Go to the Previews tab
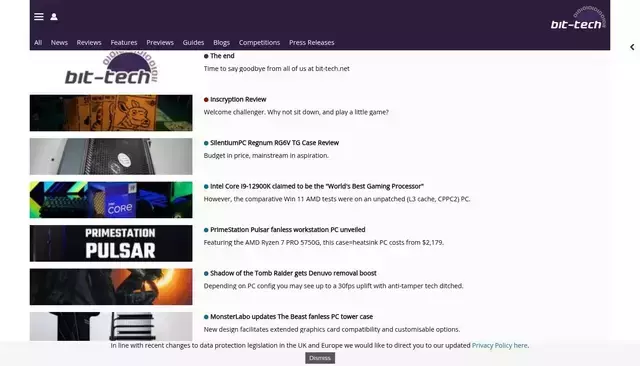 tap(160, 42)
